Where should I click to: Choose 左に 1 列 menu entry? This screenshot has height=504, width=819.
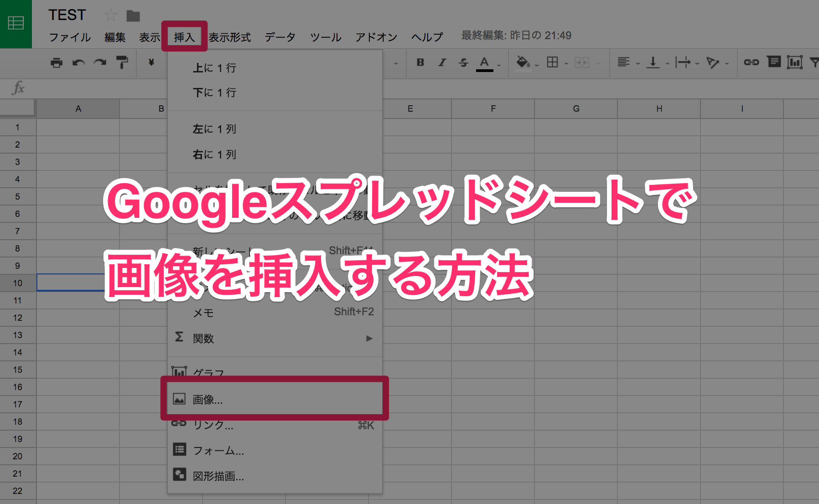click(275, 129)
